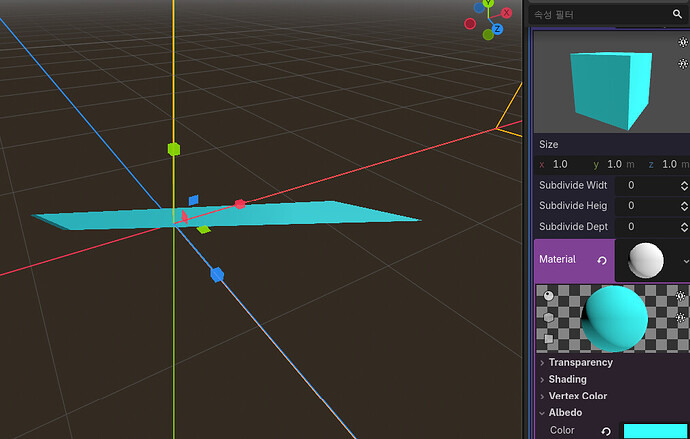The width and height of the screenshot is (690, 439).
Task: Switch material preview to sphere shape
Action: (548, 296)
